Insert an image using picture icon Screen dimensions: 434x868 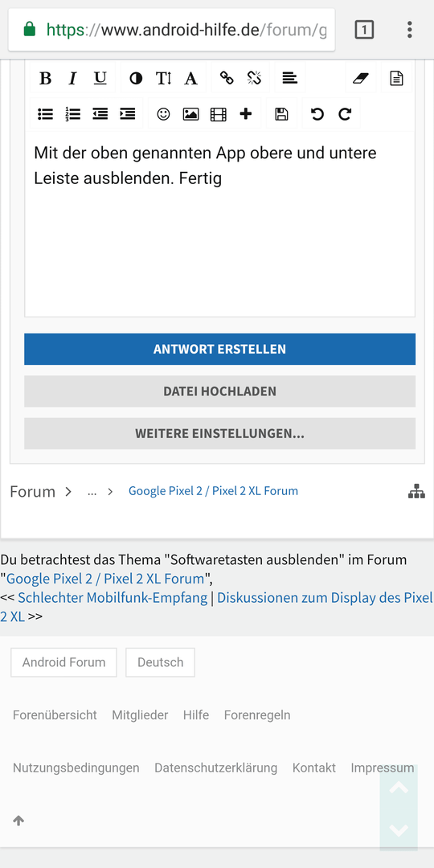pyautogui.click(x=190, y=114)
